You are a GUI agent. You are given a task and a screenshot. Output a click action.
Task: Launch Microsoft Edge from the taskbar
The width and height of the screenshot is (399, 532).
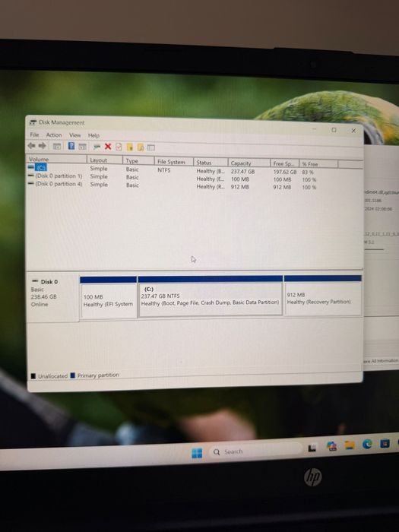[x=367, y=444]
